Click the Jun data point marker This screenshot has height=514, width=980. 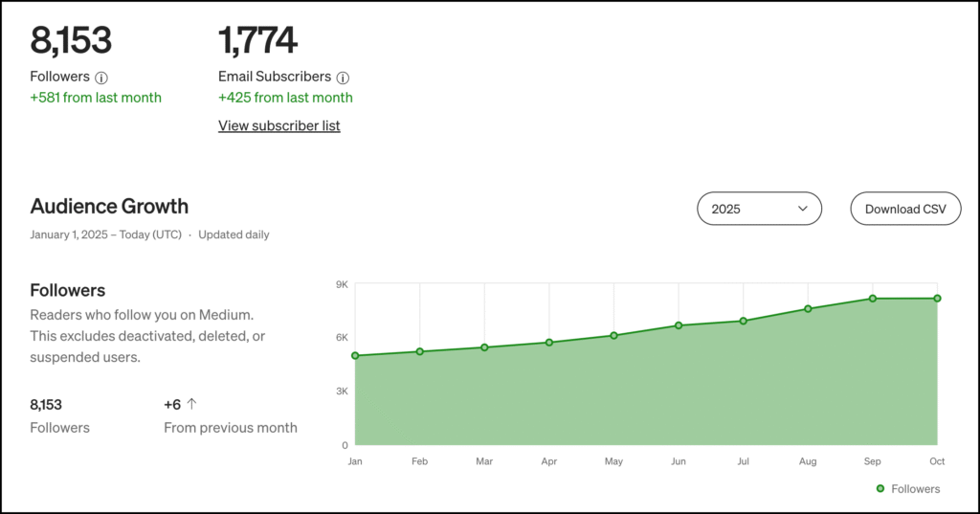[x=679, y=325]
